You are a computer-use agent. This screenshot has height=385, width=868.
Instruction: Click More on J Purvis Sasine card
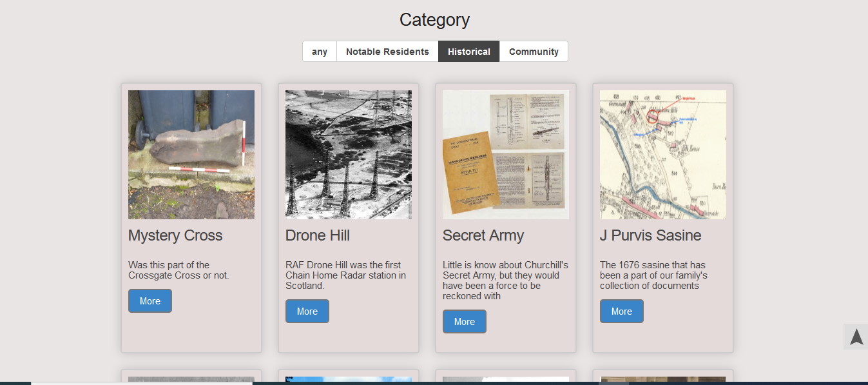tap(621, 311)
